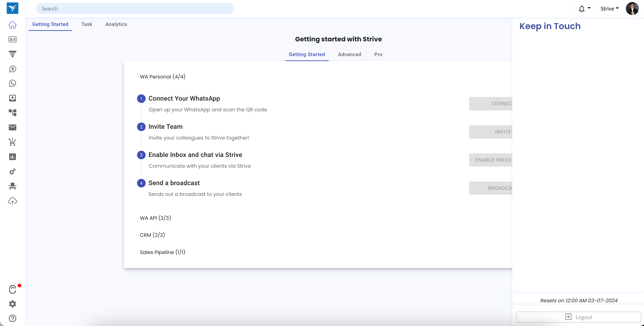Collapse the WA Personal (4/4) section

(163, 77)
